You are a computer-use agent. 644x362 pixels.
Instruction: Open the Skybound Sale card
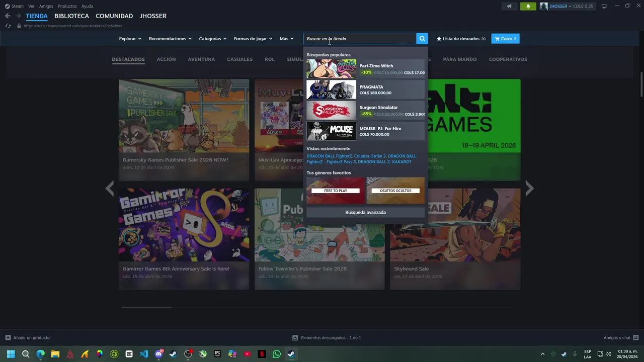click(x=455, y=239)
